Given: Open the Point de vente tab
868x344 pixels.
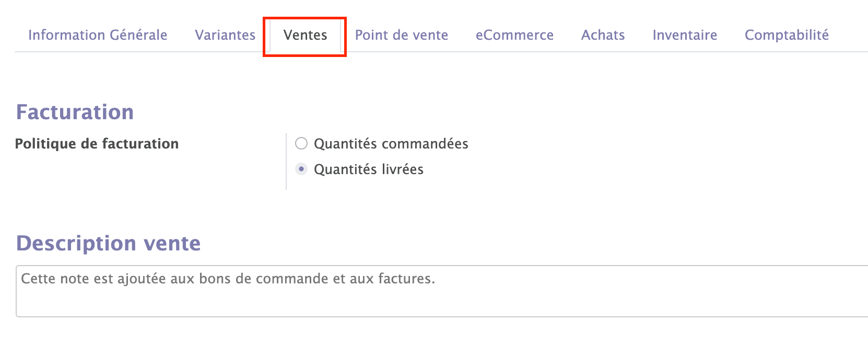Looking at the screenshot, I should point(401,35).
